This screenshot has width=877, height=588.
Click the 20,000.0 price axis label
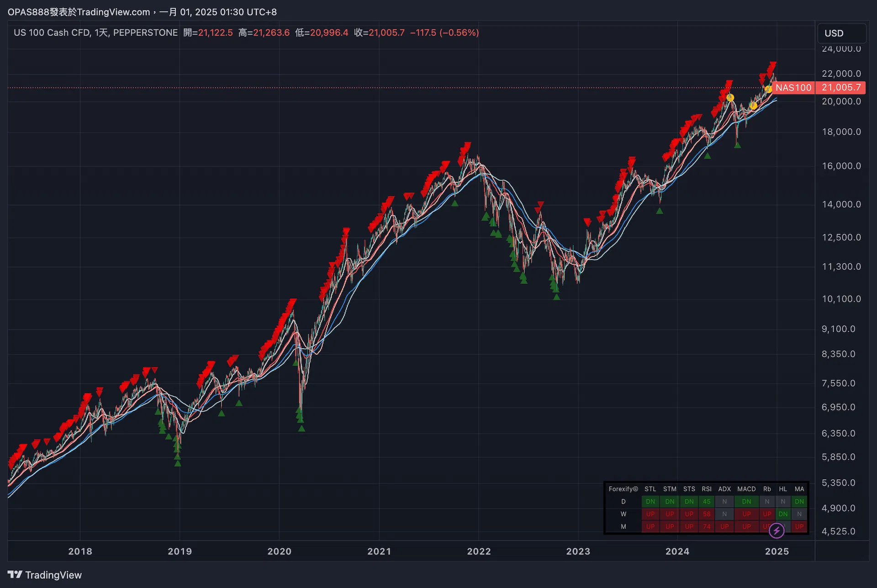pyautogui.click(x=841, y=101)
